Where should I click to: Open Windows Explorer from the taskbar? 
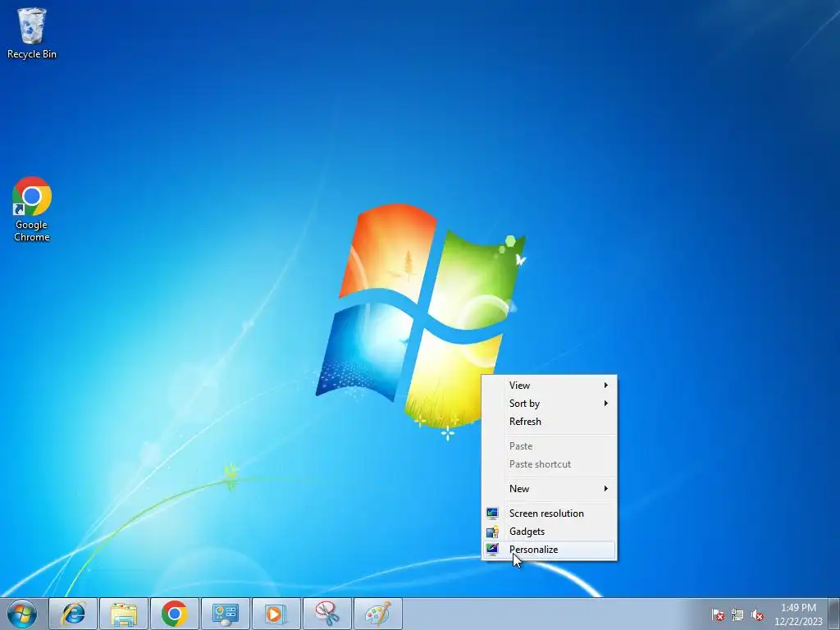pyautogui.click(x=124, y=614)
